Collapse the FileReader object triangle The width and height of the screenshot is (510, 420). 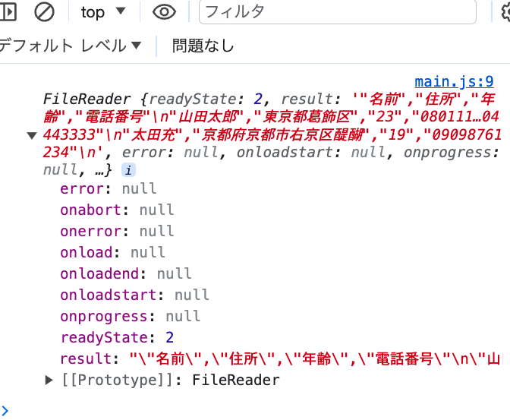click(32, 135)
